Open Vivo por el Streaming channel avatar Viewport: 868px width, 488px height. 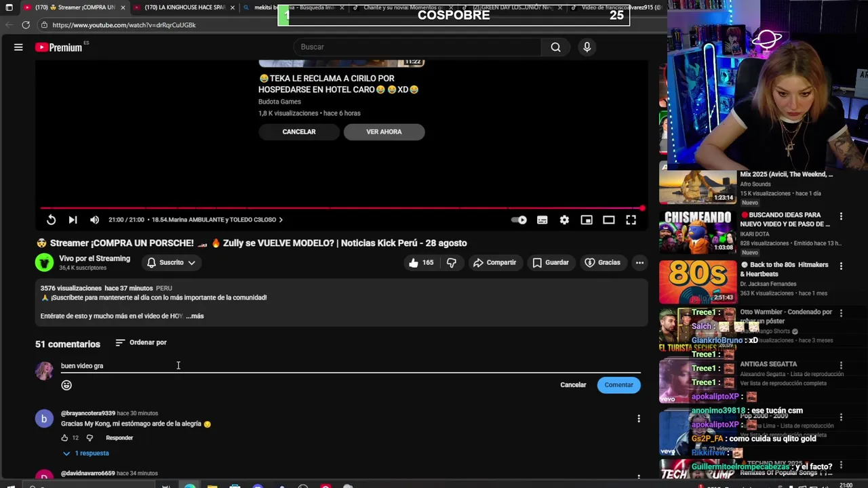pyautogui.click(x=44, y=262)
